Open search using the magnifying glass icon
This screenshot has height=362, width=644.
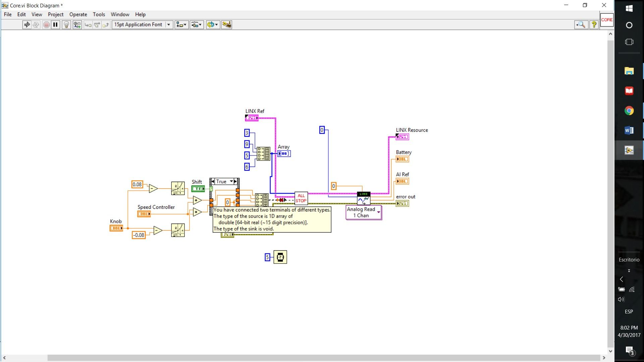582,24
